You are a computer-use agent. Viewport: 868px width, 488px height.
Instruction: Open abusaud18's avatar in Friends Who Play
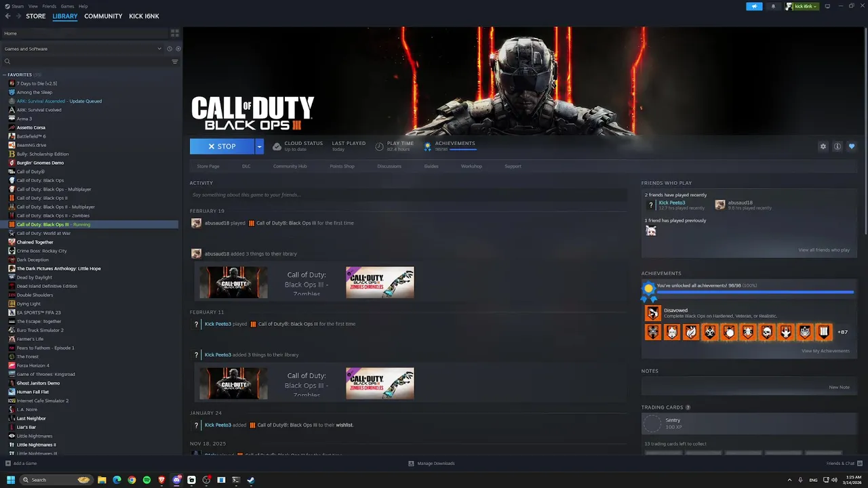click(x=720, y=205)
